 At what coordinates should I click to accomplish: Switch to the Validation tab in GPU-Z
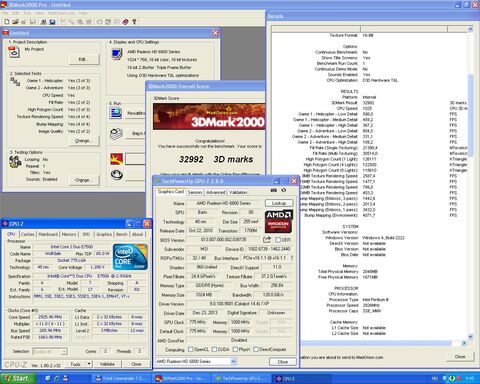pos(238,192)
